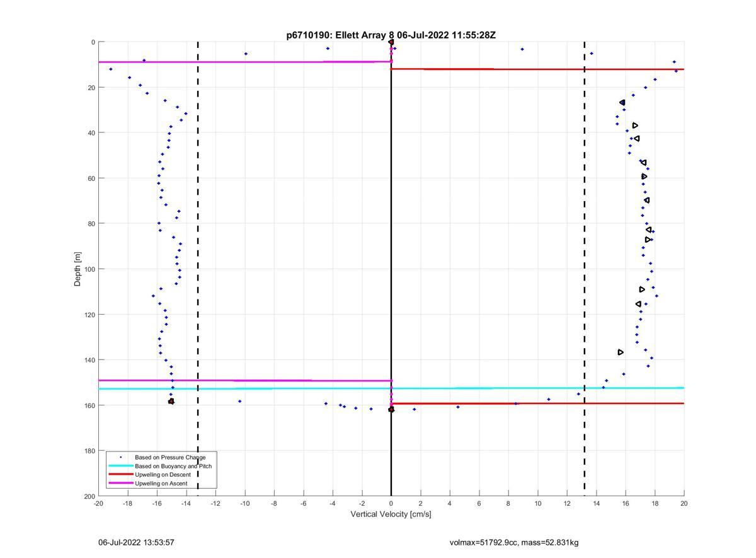Viewport: 756px width, 558px height.
Task: Click depth-axis tick label '140'
Action: point(89,360)
